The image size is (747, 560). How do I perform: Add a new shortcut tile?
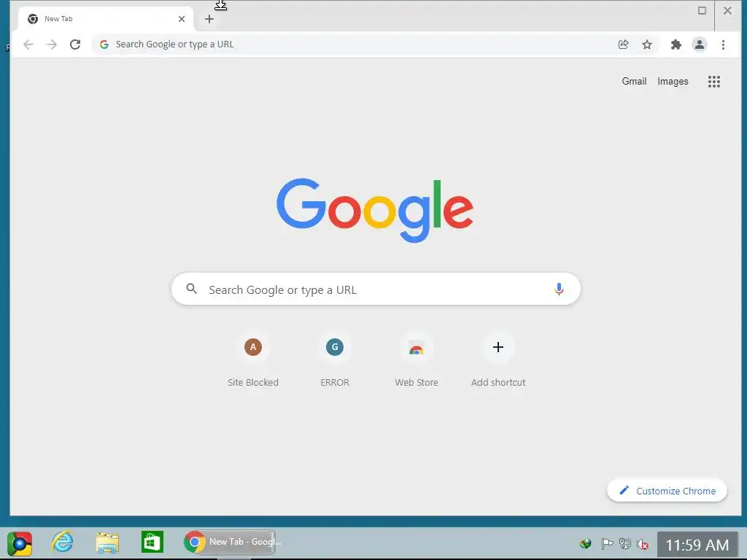(498, 361)
